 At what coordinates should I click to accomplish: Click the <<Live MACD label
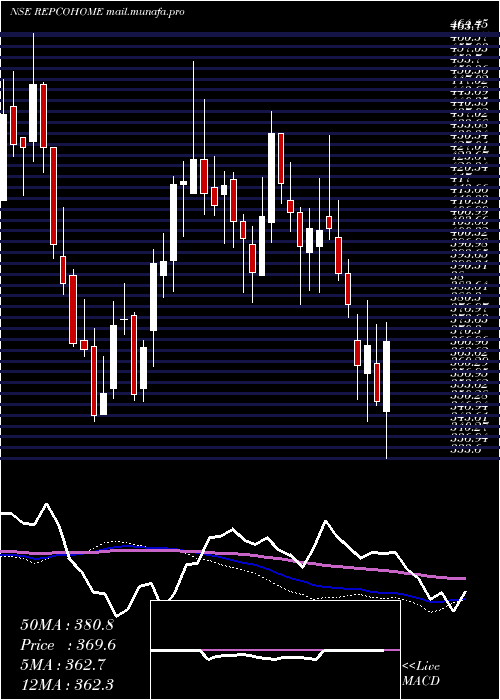[x=421, y=674]
